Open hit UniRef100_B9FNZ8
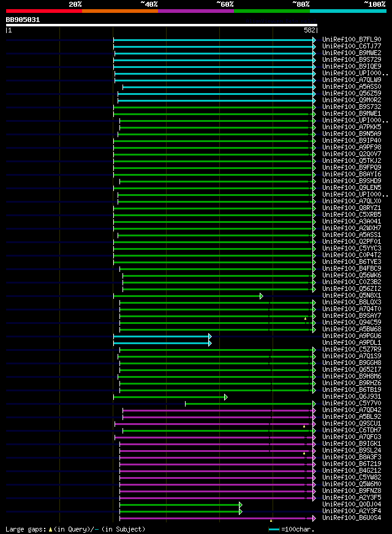This screenshot has width=392, height=534. [352, 491]
